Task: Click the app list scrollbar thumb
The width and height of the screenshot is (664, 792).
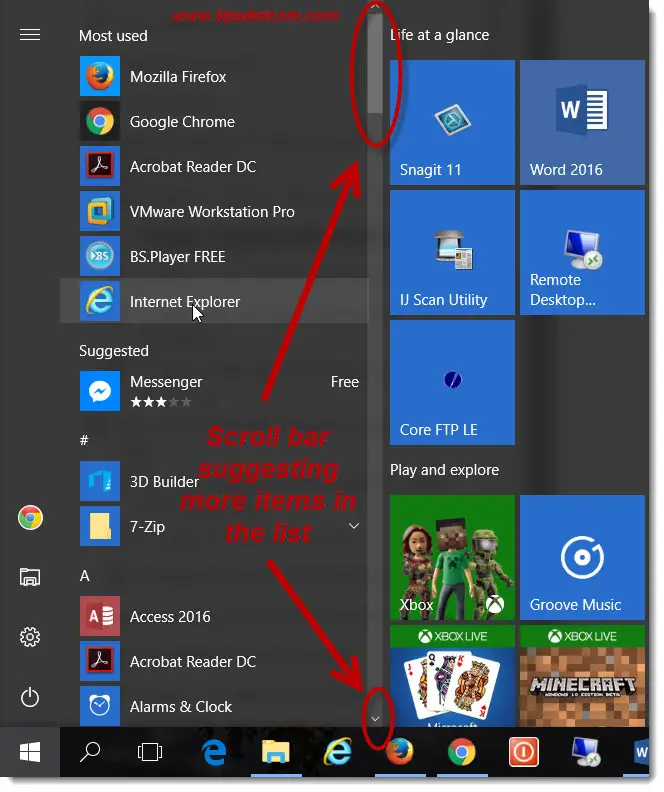Action: tap(375, 63)
